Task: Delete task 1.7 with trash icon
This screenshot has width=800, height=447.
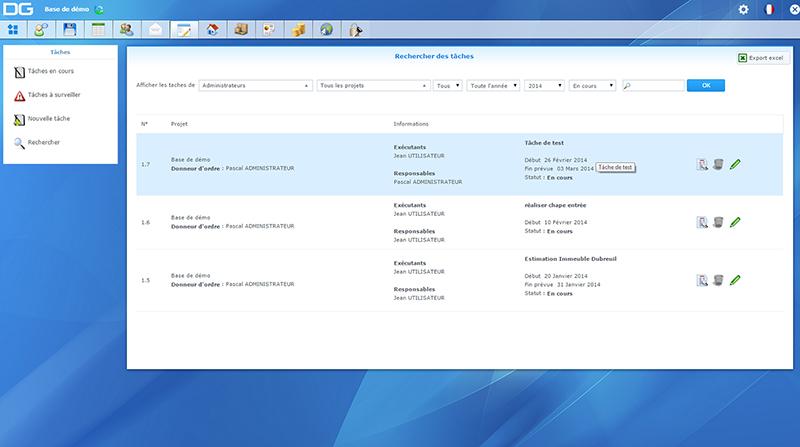Action: click(x=718, y=164)
